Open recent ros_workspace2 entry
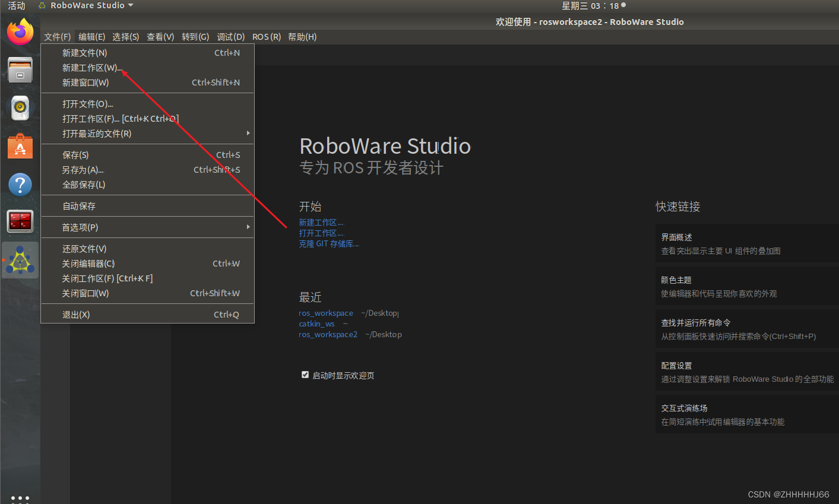Image resolution: width=839 pixels, height=504 pixels. pos(328,335)
